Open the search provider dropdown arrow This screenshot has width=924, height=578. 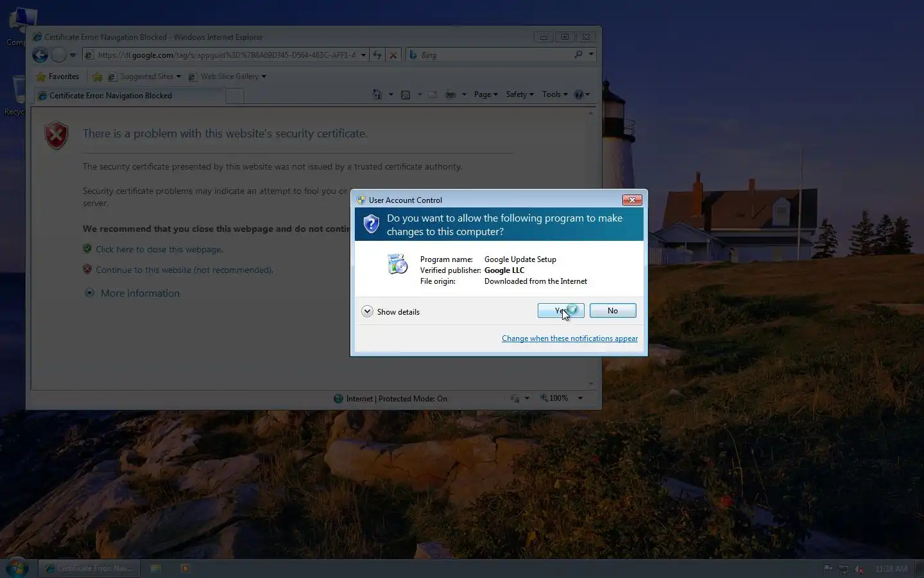tap(591, 55)
